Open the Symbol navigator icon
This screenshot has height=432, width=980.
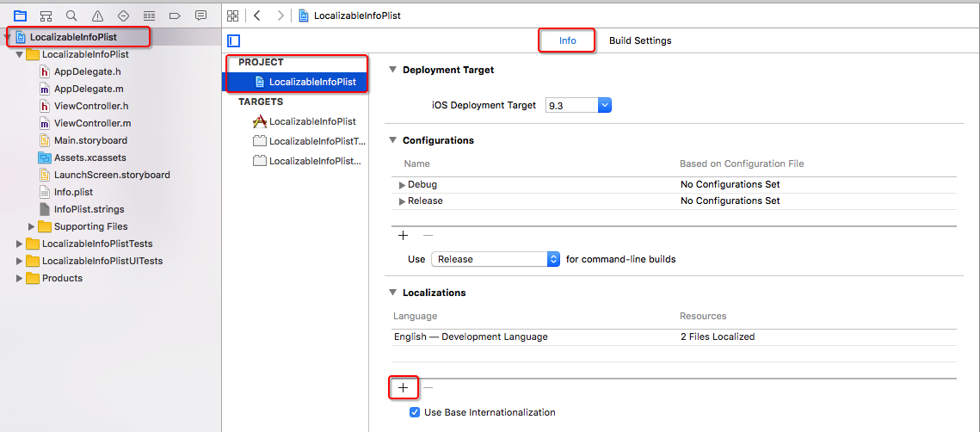point(46,15)
